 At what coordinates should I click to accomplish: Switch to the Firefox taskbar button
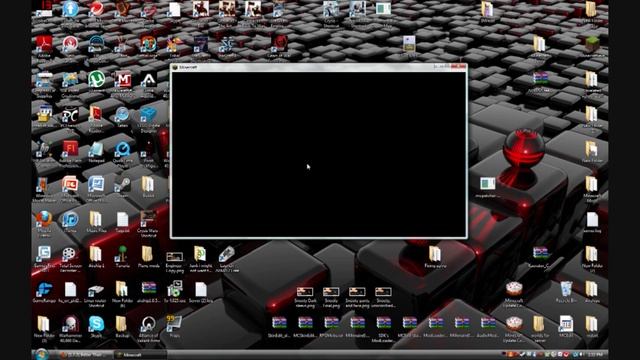(x=84, y=355)
